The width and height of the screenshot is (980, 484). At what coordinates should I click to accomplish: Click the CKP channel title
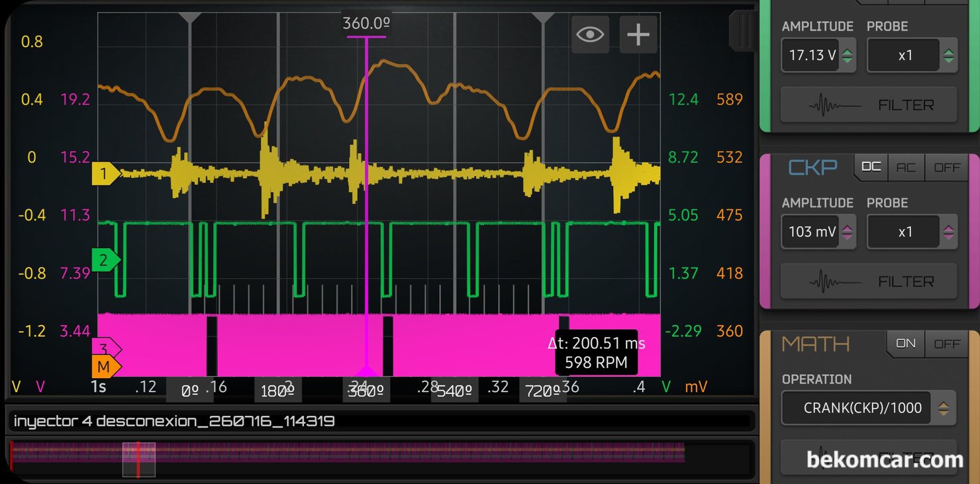point(812,168)
